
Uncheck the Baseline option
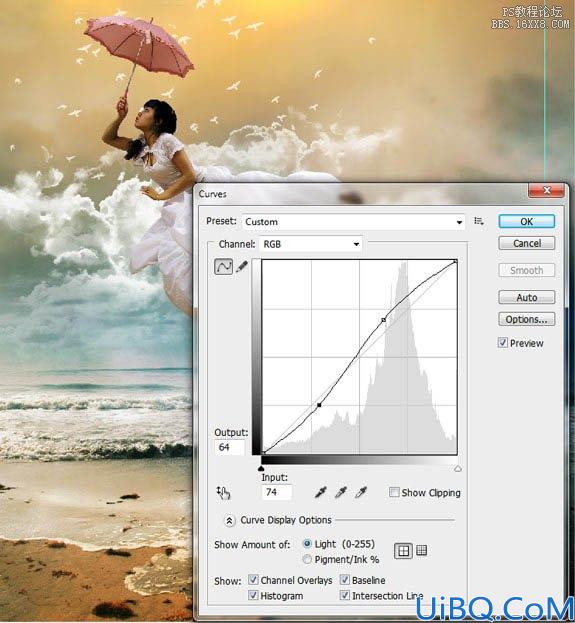point(345,580)
